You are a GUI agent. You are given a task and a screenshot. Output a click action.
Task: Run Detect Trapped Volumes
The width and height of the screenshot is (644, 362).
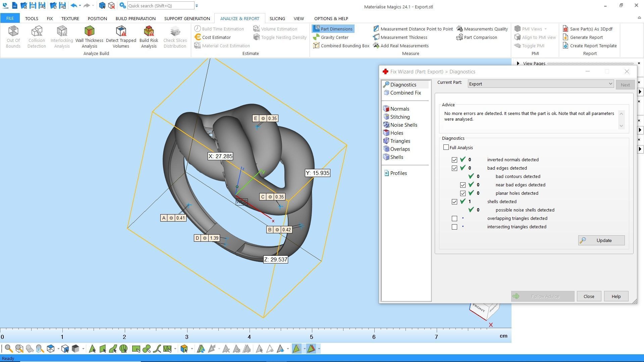[x=121, y=37]
